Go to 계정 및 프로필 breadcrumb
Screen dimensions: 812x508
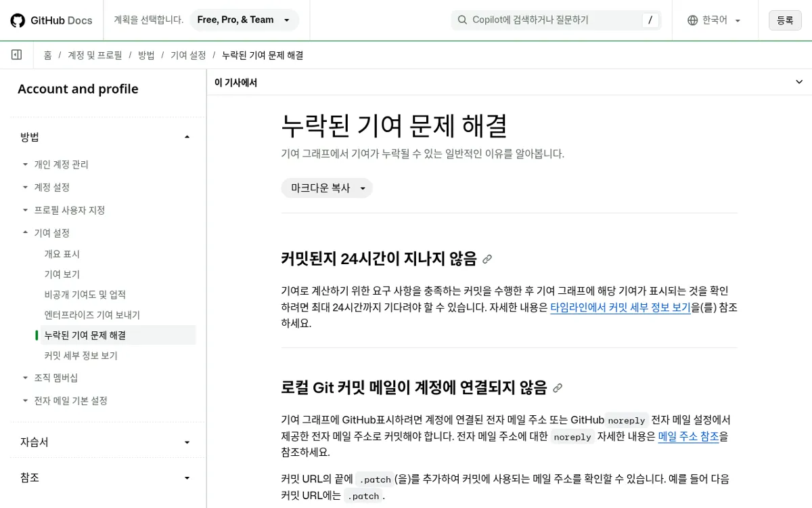(x=95, y=56)
